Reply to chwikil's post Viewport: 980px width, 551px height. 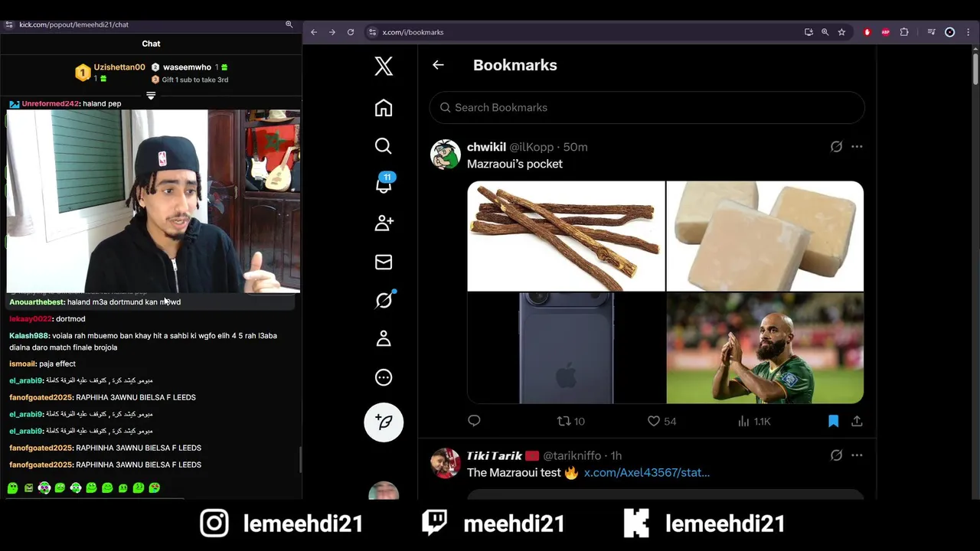[x=474, y=421]
